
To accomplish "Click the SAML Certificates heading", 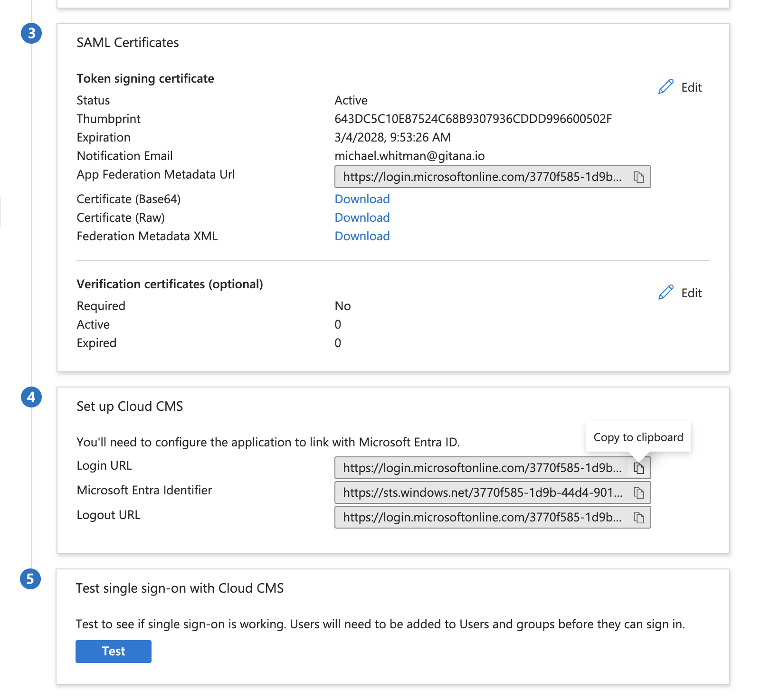I will pos(128,43).
